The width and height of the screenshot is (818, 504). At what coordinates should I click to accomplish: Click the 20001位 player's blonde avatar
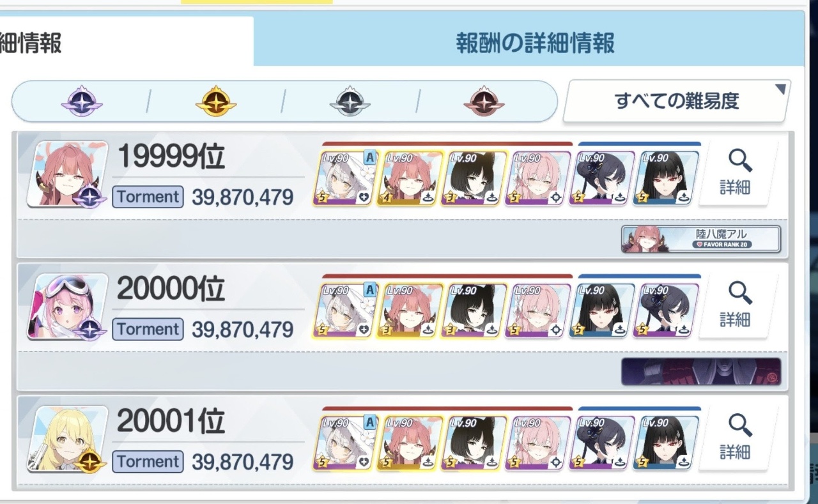(x=67, y=439)
